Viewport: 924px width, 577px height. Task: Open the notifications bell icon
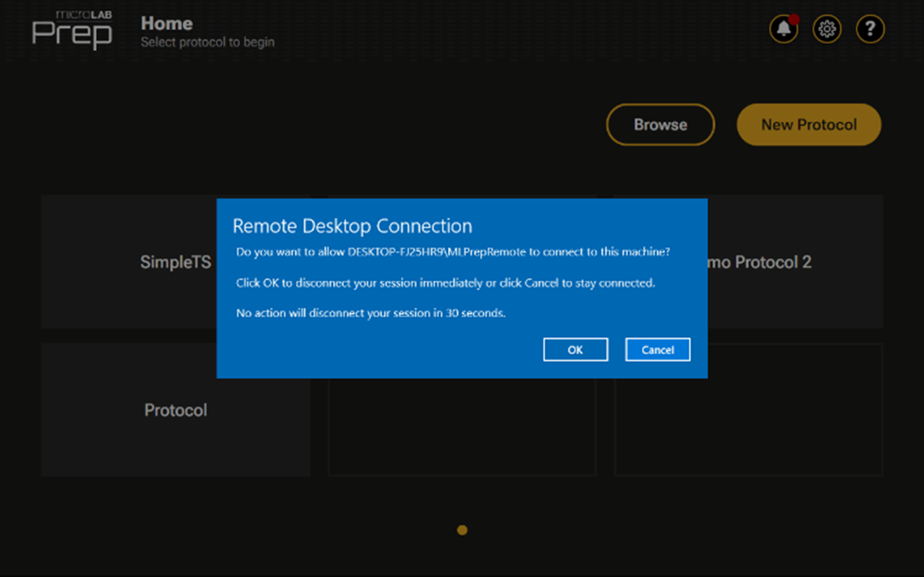783,29
